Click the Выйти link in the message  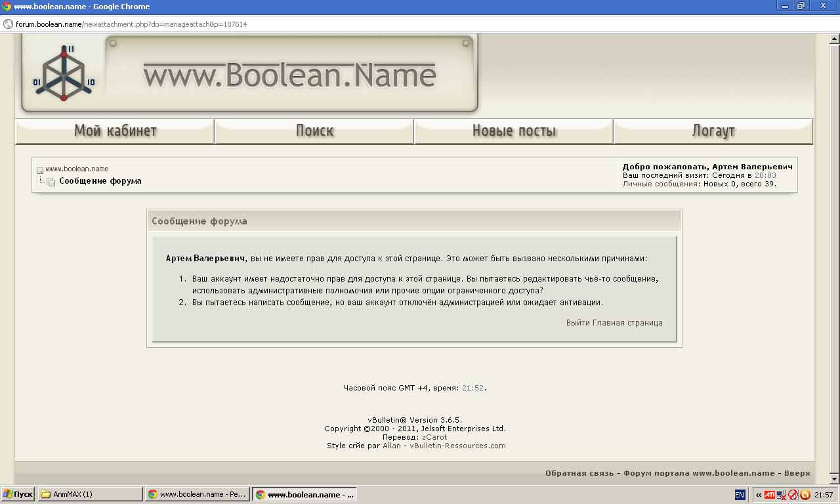click(577, 323)
